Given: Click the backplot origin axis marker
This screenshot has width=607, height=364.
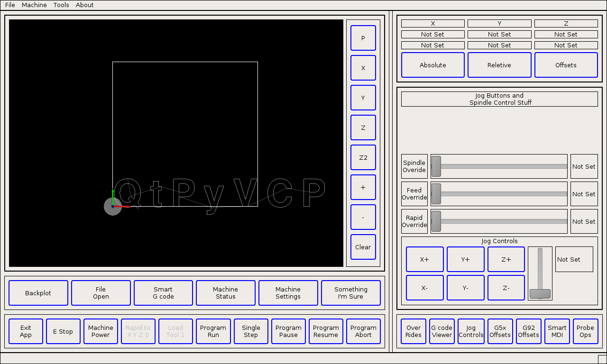Looking at the screenshot, I should tap(113, 206).
